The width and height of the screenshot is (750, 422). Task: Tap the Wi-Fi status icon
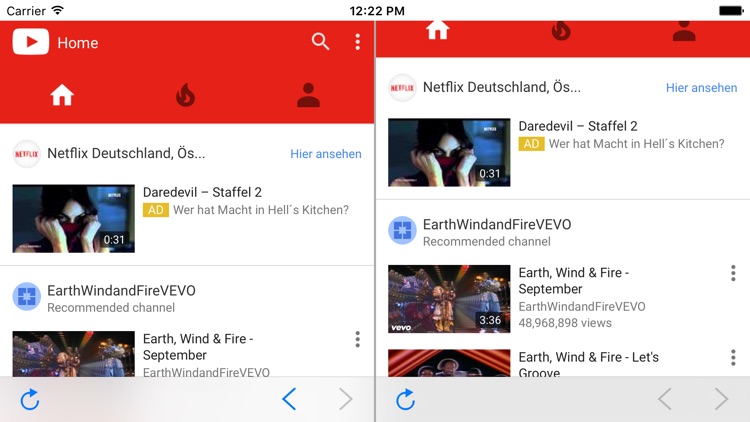click(x=58, y=10)
